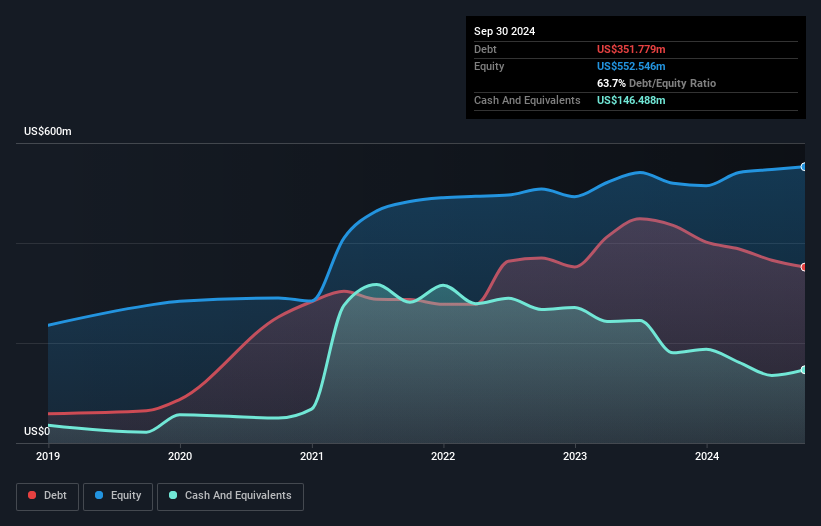Click the Debt row label in tooltip
The image size is (821, 526).
pyautogui.click(x=485, y=49)
